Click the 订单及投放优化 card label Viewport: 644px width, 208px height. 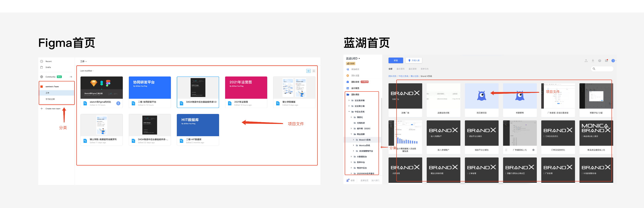click(x=558, y=150)
